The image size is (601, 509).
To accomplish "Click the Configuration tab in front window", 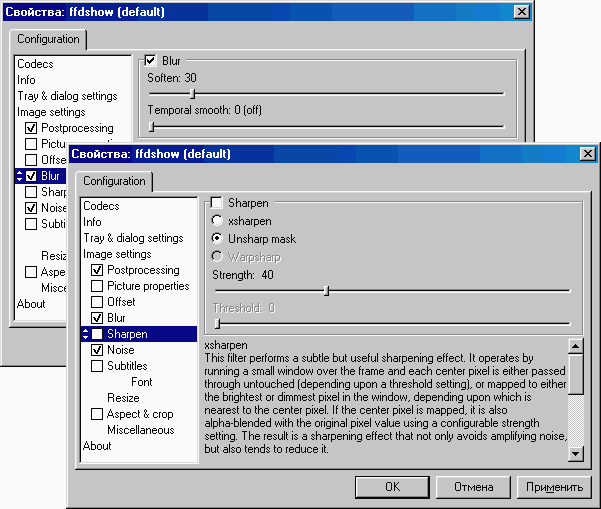I will pyautogui.click(x=114, y=181).
